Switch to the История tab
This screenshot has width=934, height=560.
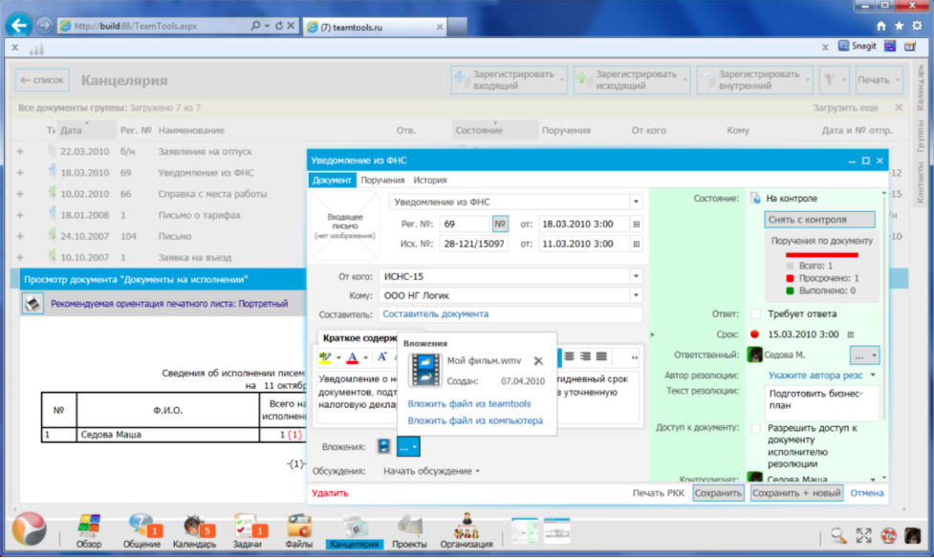coord(430,180)
